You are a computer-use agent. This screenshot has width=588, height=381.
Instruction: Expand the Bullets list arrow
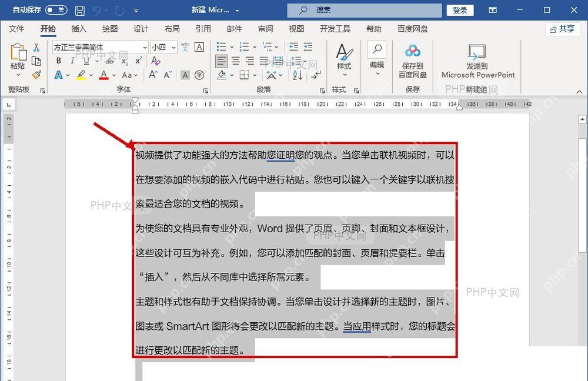tap(231, 47)
